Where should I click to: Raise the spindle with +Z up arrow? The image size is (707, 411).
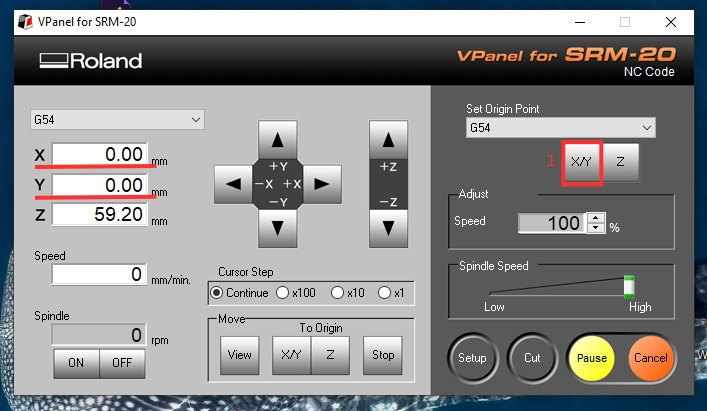coord(388,139)
